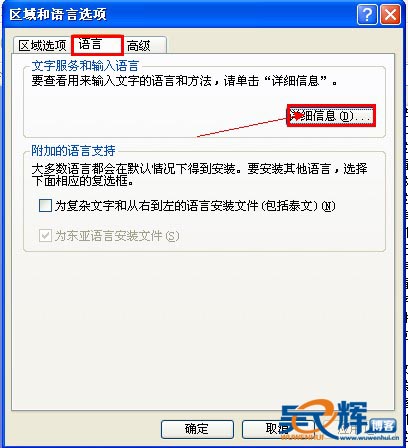The width and height of the screenshot is (408, 448).
Task: Select the 语言 tab
Action: (x=97, y=45)
